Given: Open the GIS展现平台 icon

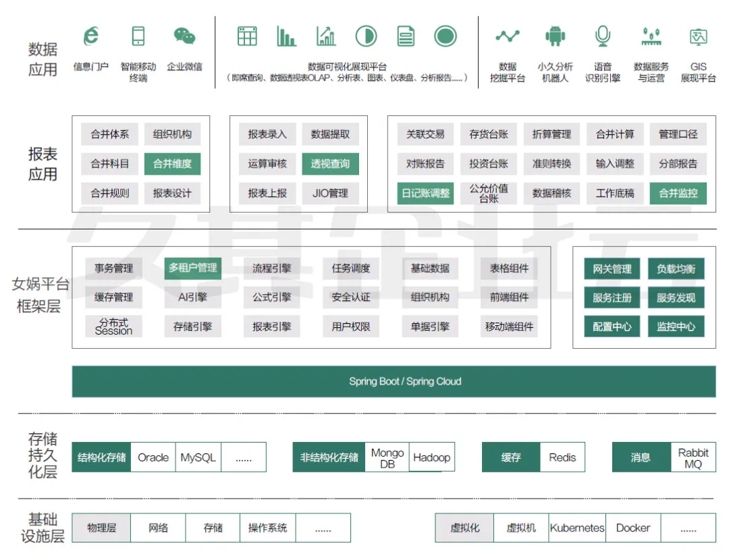Looking at the screenshot, I should tap(698, 36).
